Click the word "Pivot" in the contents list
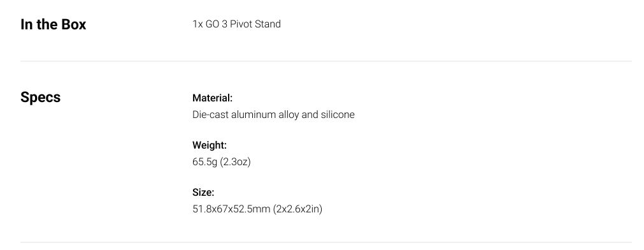The width and height of the screenshot is (644, 250). point(241,24)
